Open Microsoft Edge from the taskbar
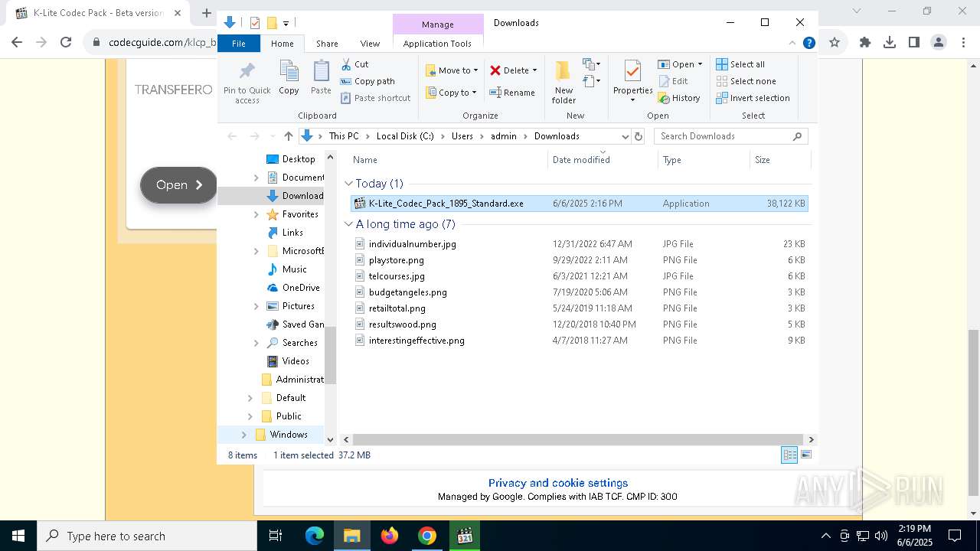This screenshot has width=980, height=551. pyautogui.click(x=315, y=536)
